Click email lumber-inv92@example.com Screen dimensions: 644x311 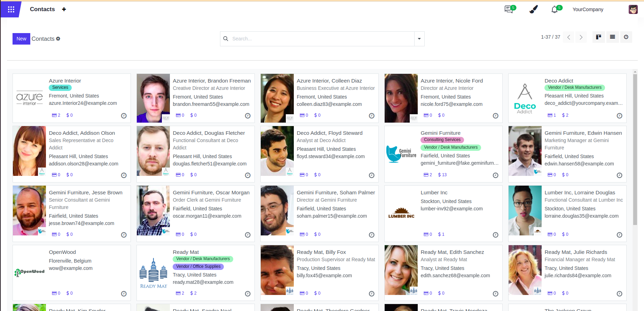coord(451,209)
